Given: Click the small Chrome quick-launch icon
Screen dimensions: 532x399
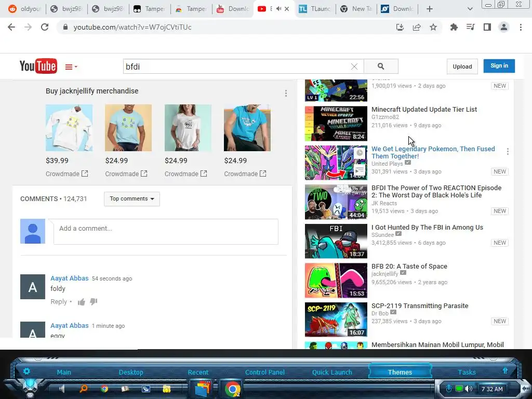Looking at the screenshot, I should pos(104,389).
